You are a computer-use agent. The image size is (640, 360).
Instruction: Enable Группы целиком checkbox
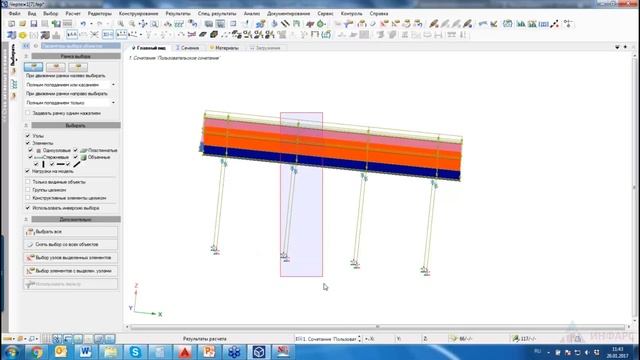(x=28, y=190)
